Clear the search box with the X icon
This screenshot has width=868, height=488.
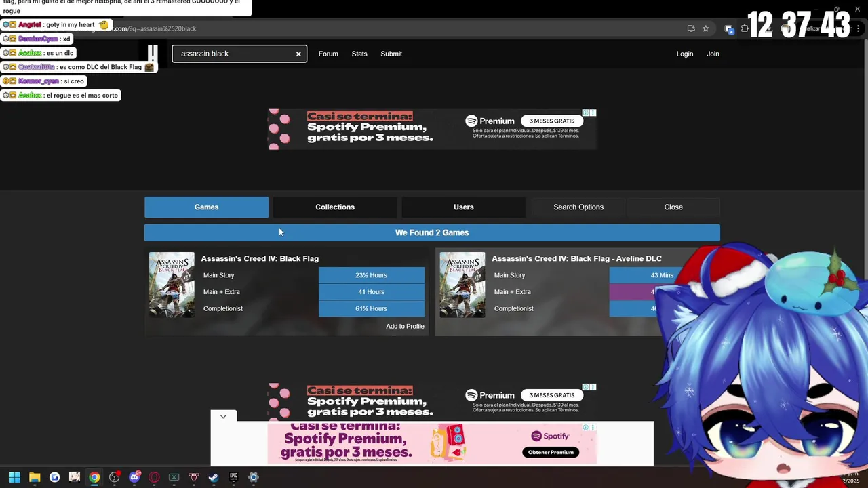click(298, 54)
